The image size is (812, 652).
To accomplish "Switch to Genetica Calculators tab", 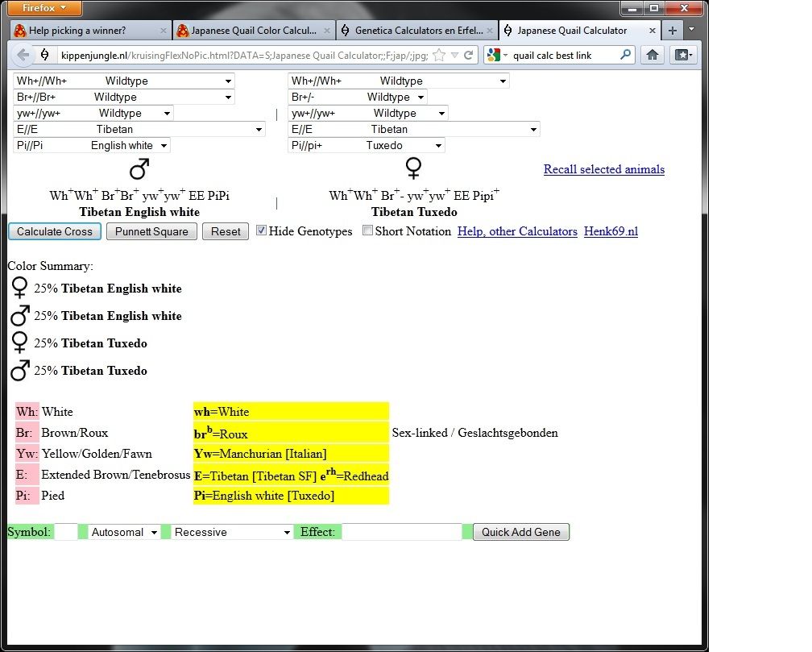I will tap(412, 31).
